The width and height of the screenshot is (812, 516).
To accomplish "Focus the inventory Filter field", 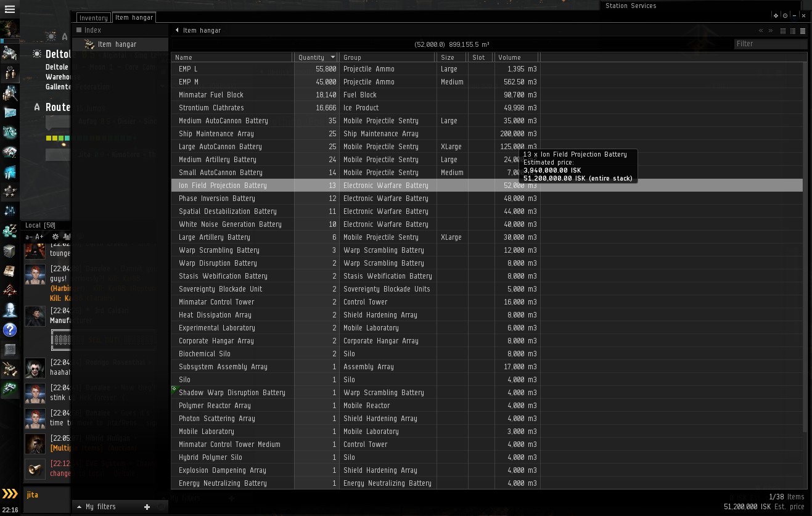I will click(x=771, y=44).
